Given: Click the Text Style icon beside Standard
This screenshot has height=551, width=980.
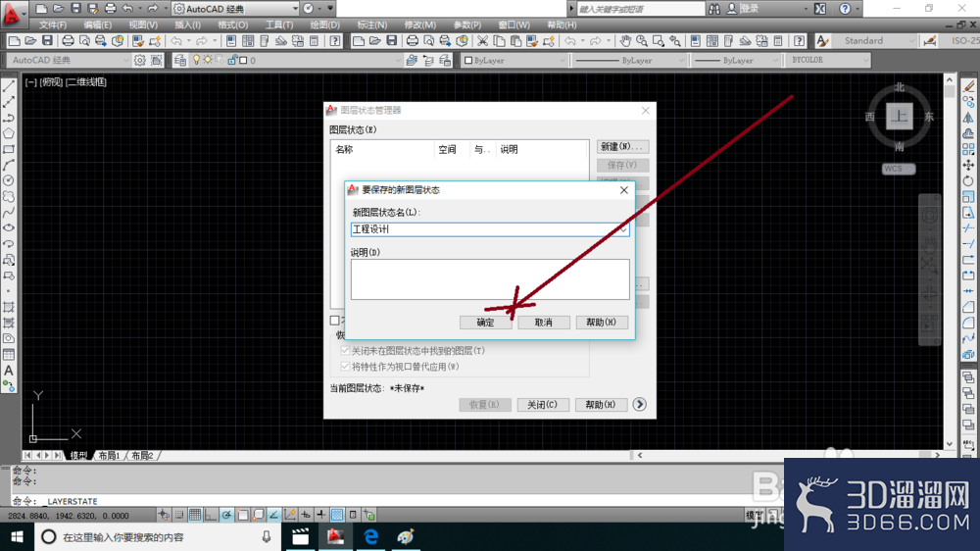Looking at the screenshot, I should coord(822,40).
